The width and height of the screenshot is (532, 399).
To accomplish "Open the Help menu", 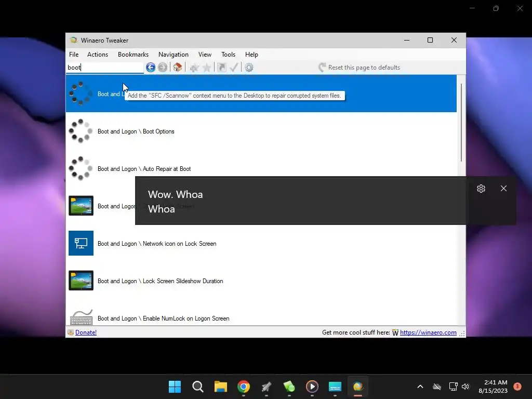I will pos(252,54).
